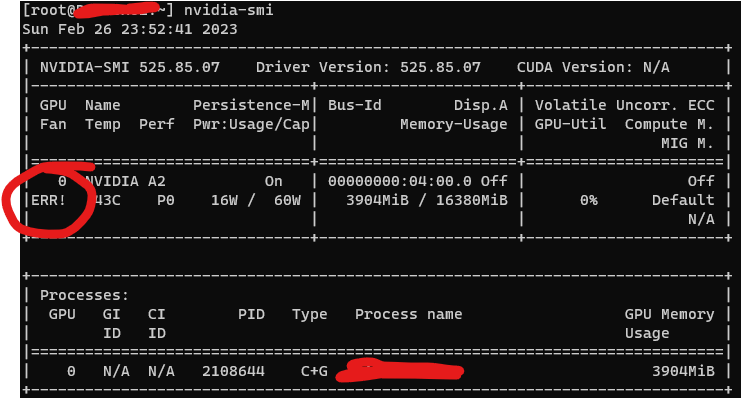The width and height of the screenshot is (741, 398).
Task: Click the GPU name 'NVIDIA A2'
Action: tap(125, 181)
